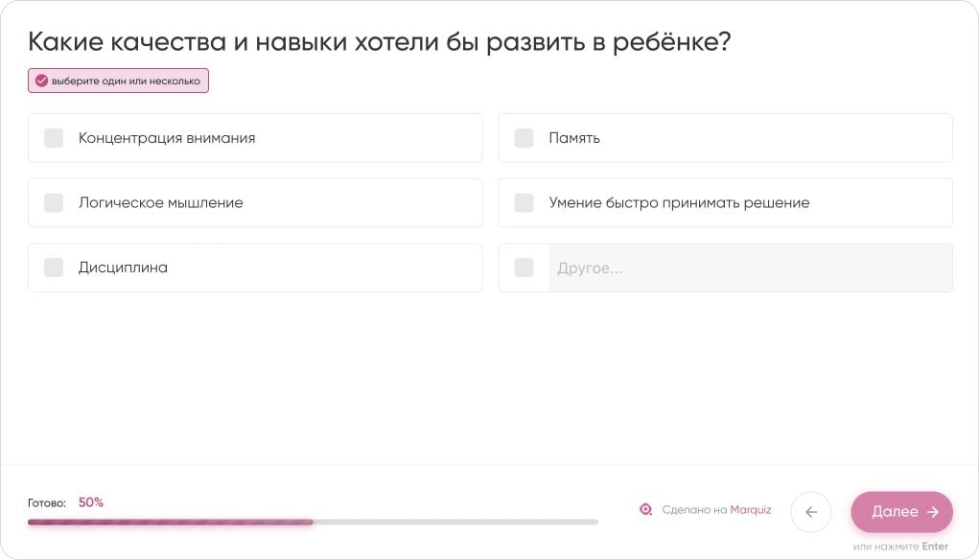Click the "Далее" button
Screen dimensions: 979x560
900,511
